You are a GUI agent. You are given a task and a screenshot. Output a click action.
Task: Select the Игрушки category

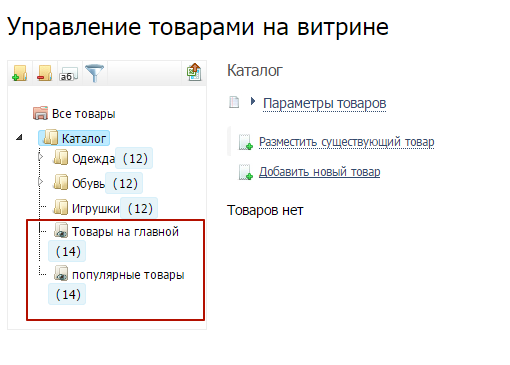pos(96,209)
